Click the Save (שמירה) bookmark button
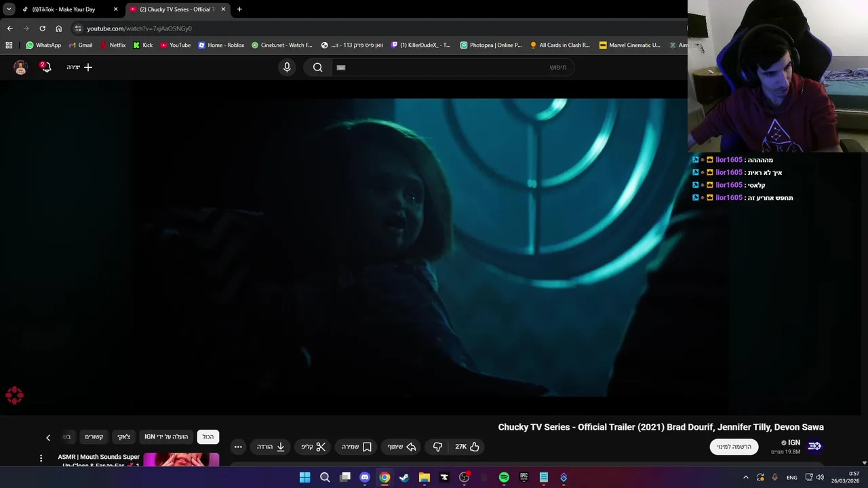Image resolution: width=868 pixels, height=488 pixels. coord(357,447)
